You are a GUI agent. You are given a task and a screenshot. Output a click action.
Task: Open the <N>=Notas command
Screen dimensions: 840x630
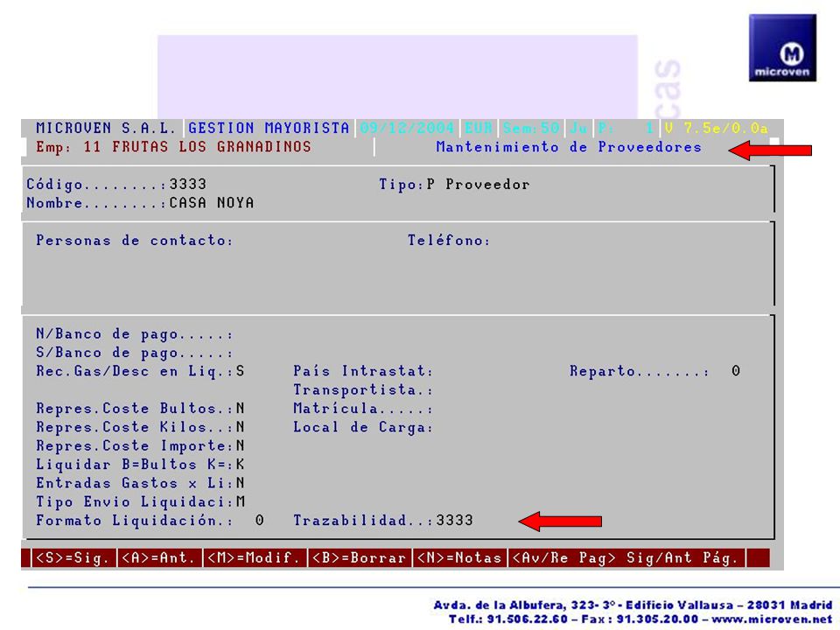pyautogui.click(x=459, y=557)
